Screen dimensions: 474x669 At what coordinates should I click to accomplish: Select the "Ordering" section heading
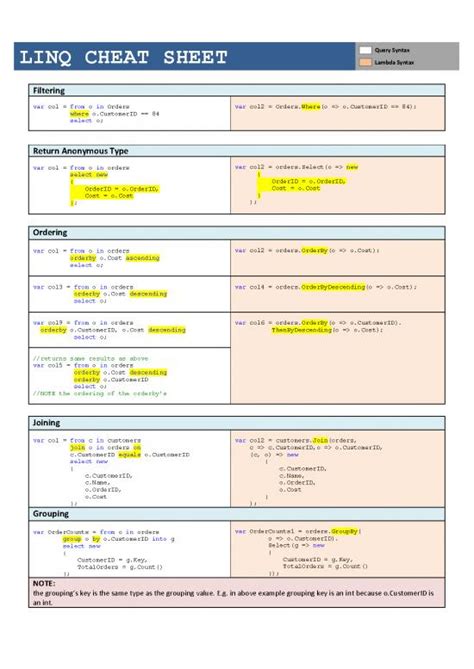(x=50, y=233)
